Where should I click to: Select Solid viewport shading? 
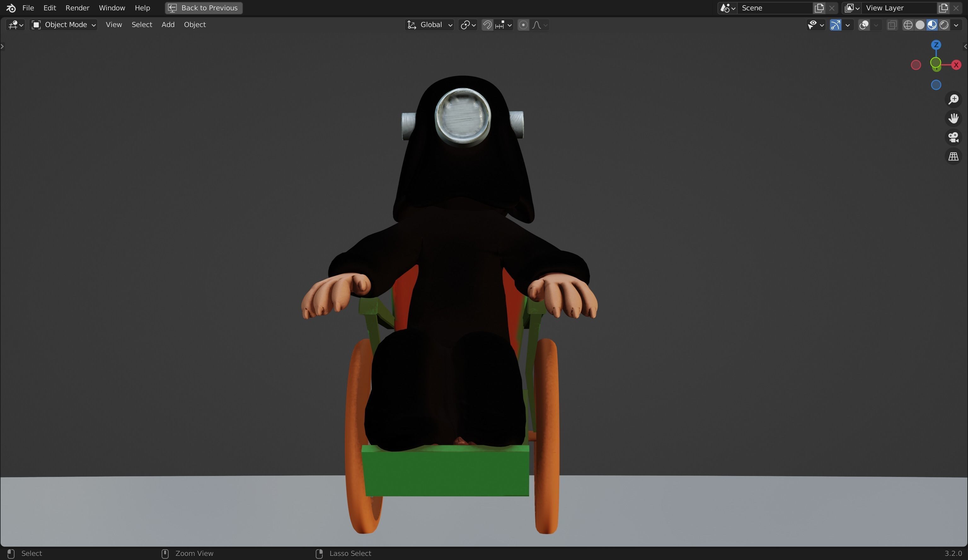[x=920, y=25]
